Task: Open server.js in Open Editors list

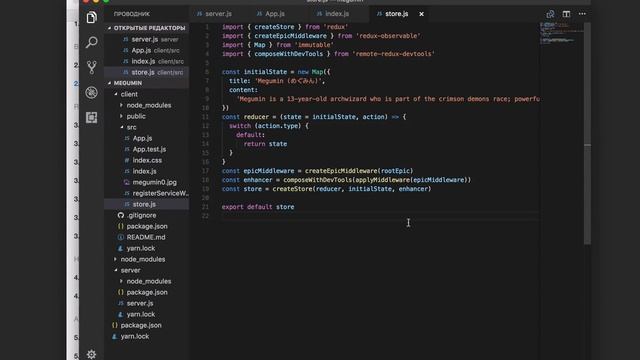Action: pyautogui.click(x=147, y=40)
